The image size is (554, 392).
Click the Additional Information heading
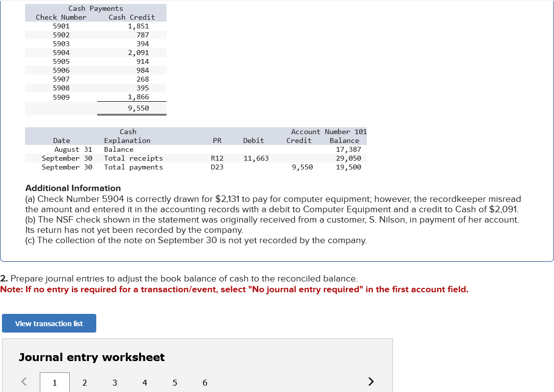73,188
